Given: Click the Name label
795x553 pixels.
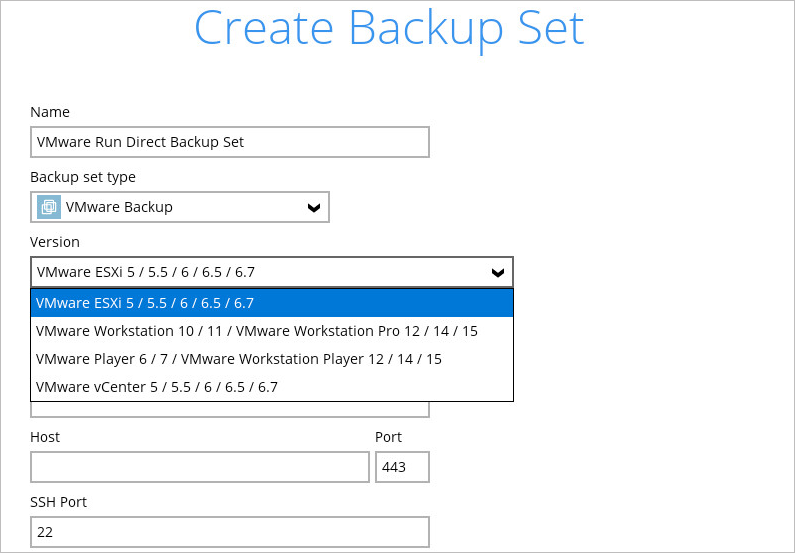Looking at the screenshot, I should pyautogui.click(x=50, y=112).
